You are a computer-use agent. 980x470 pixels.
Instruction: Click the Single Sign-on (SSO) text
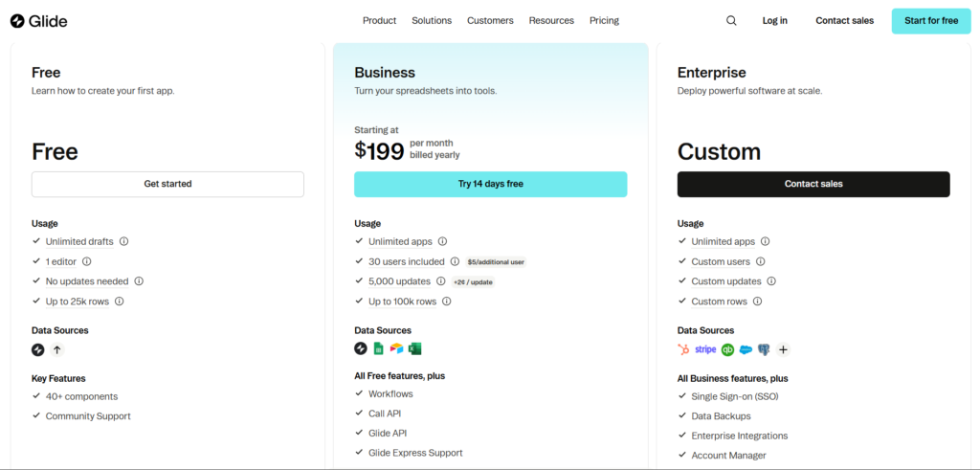(x=735, y=396)
